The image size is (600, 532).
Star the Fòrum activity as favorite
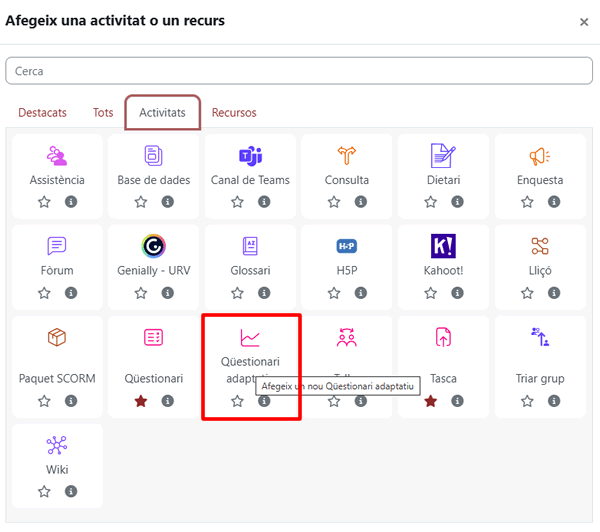pyautogui.click(x=44, y=293)
